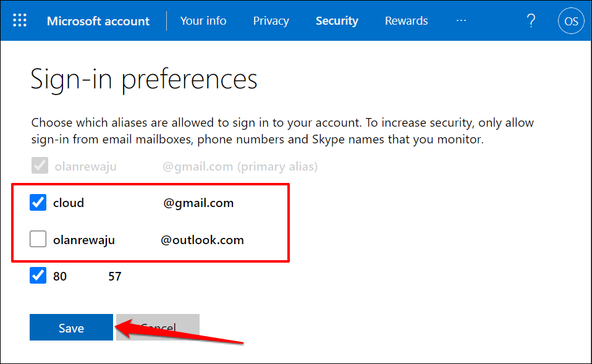Click the cloud @gmail.com alias label
This screenshot has width=592, height=364.
[x=143, y=203]
